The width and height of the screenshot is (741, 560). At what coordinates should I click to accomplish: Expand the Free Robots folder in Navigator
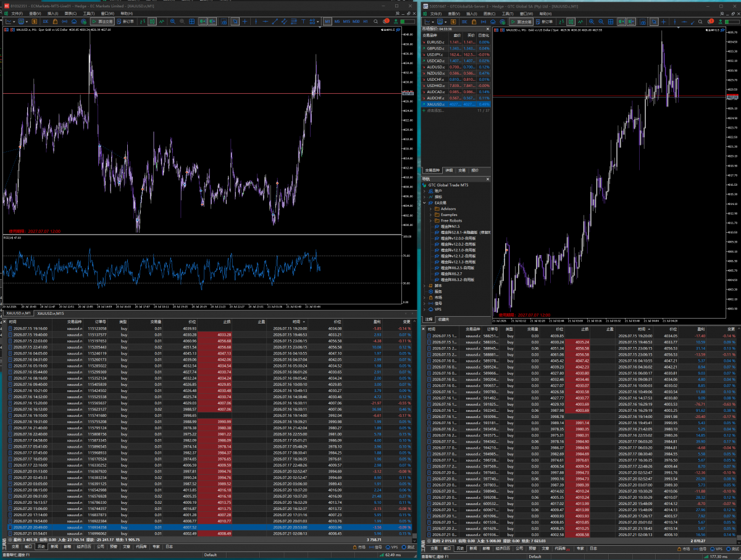coord(430,220)
